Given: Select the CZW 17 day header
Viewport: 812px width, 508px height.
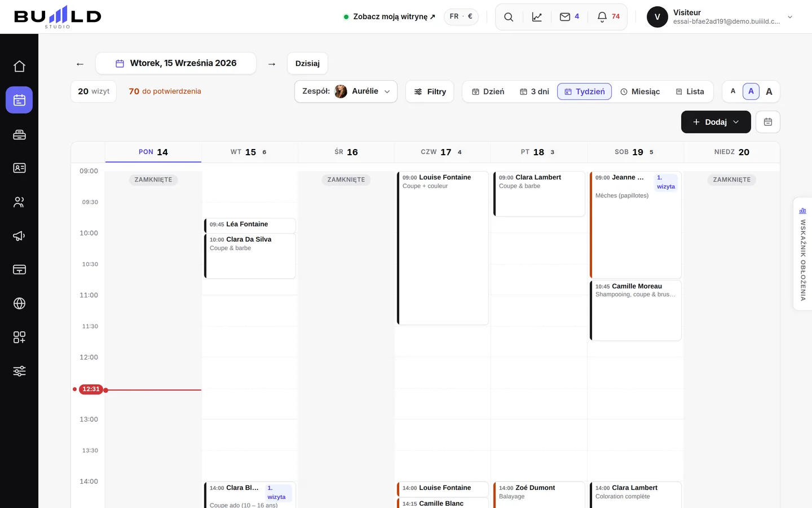Looking at the screenshot, I should coord(443,152).
